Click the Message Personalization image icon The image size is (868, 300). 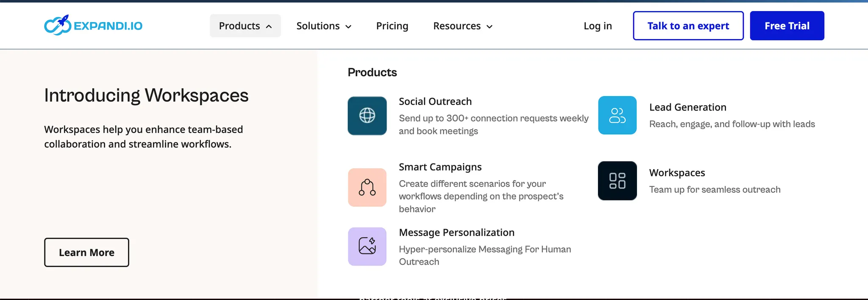(x=367, y=246)
